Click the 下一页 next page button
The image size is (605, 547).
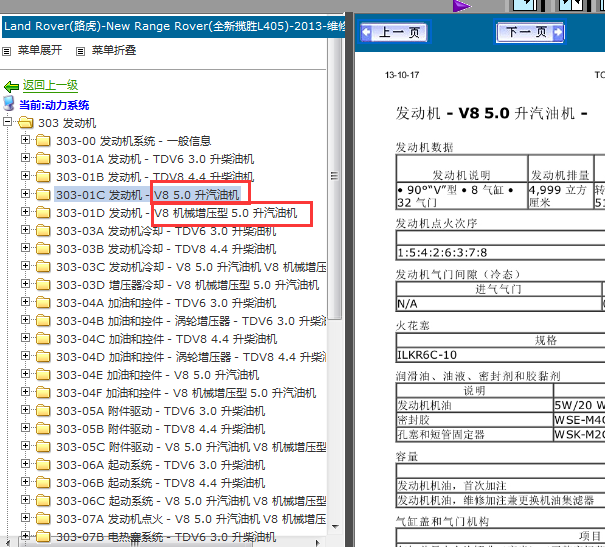point(530,32)
